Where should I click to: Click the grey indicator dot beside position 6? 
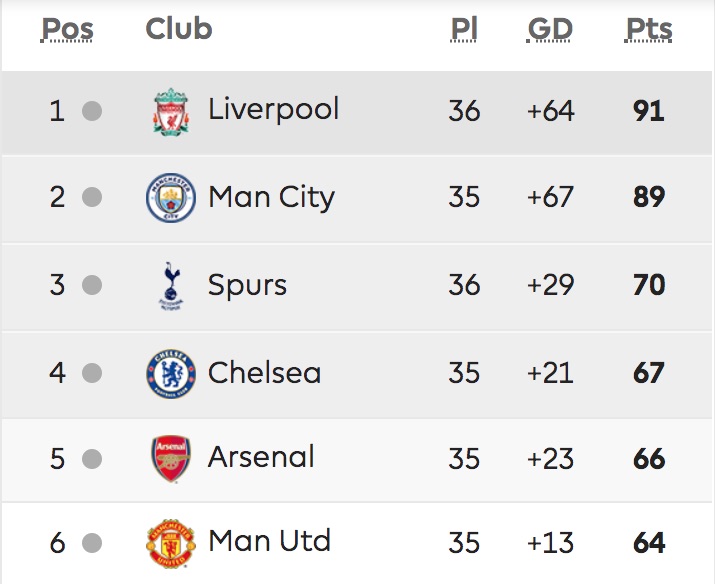[x=92, y=543]
